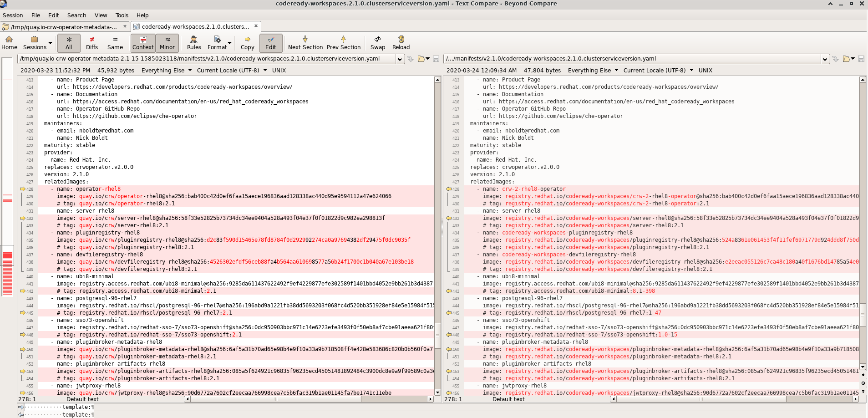This screenshot has height=418, width=868.
Task: Open left pane's Everything Else dropdown
Action: click(167, 71)
